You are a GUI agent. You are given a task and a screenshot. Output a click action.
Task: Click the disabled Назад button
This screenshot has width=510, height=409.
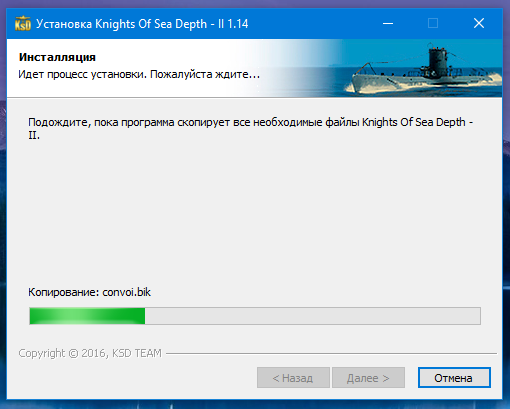click(293, 378)
